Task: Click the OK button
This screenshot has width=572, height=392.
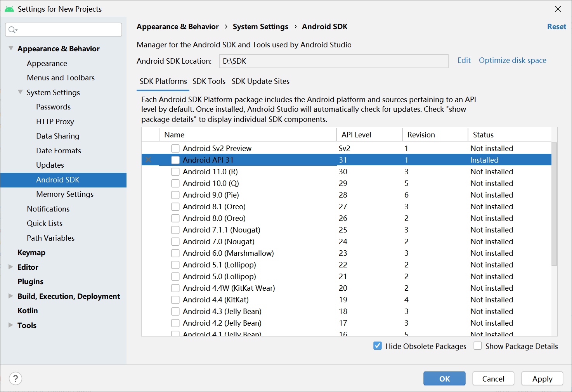Action: click(444, 379)
